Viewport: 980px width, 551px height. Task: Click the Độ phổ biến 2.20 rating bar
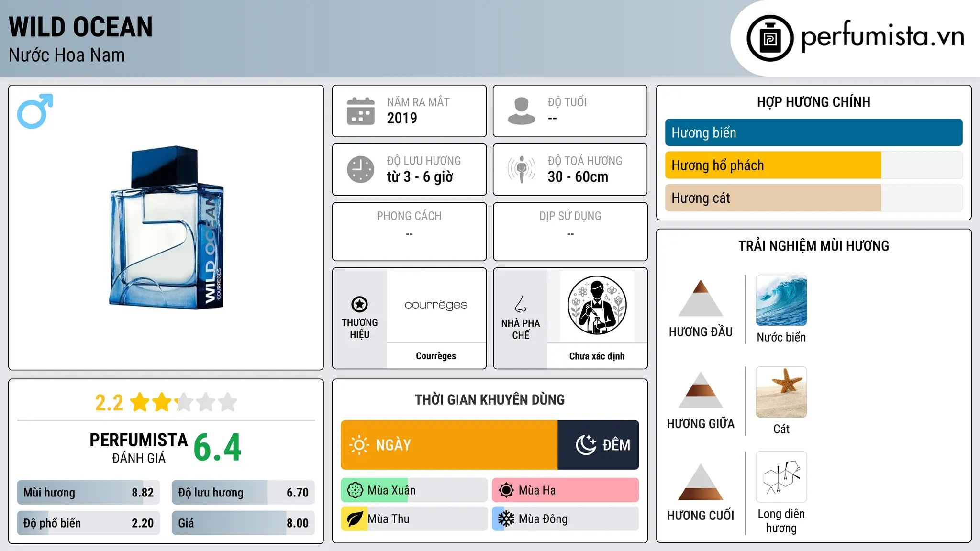89,523
